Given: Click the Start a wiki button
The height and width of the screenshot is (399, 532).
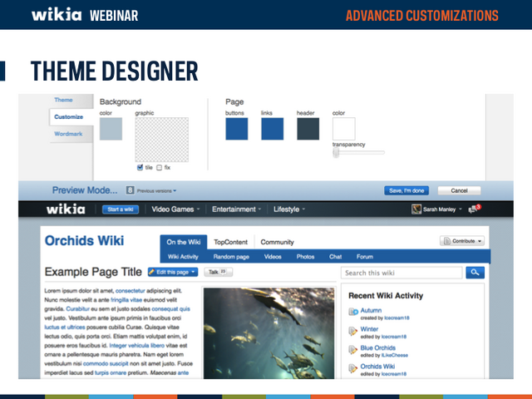Looking at the screenshot, I should [121, 209].
